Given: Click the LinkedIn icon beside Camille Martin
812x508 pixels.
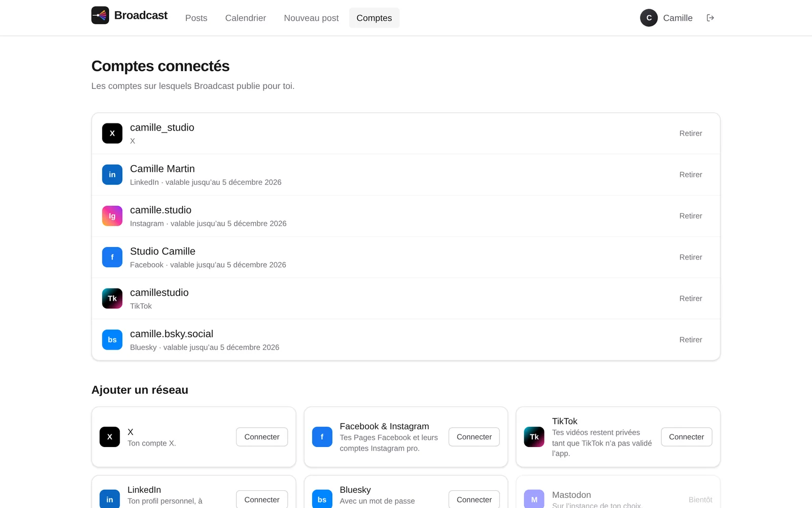Looking at the screenshot, I should coord(112,175).
